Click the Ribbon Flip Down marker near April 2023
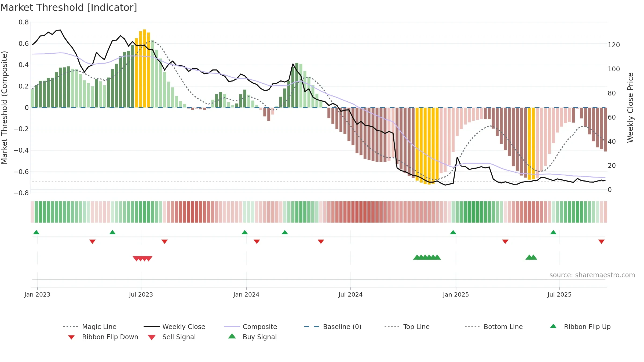 [92, 242]
